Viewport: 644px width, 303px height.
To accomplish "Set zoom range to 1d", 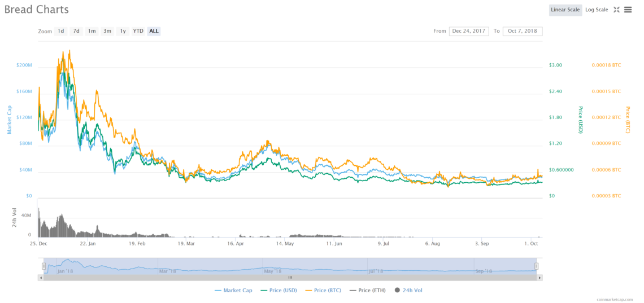I will (x=61, y=31).
